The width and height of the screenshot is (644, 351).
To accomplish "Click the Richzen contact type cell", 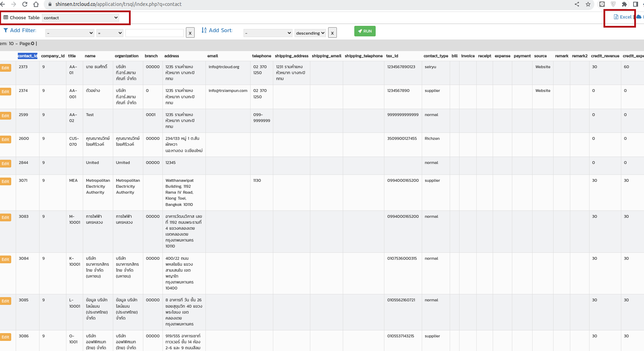I will click(x=432, y=138).
